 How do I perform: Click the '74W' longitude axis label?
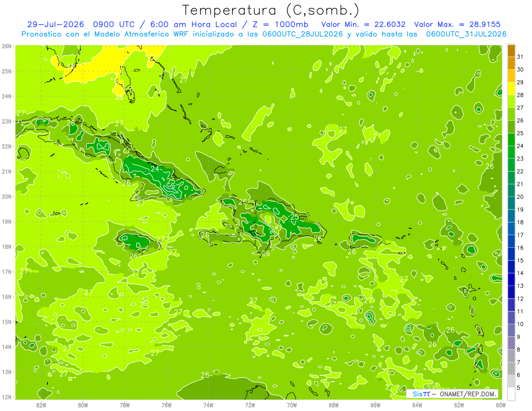[208, 404]
